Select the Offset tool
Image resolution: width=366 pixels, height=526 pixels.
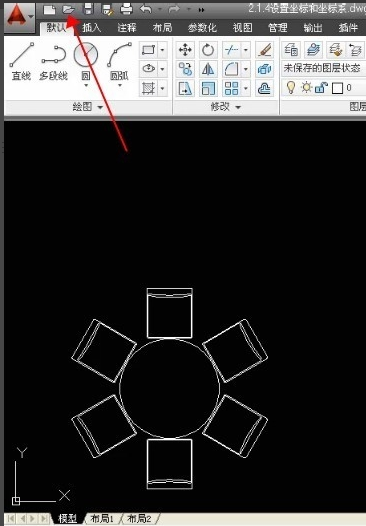click(265, 89)
